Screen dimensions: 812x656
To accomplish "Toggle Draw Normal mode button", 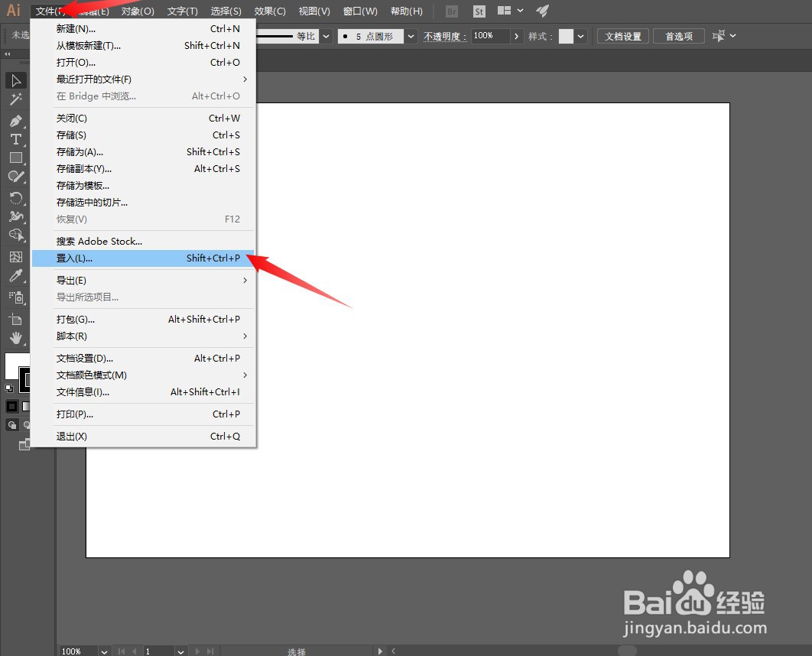I will [x=12, y=425].
